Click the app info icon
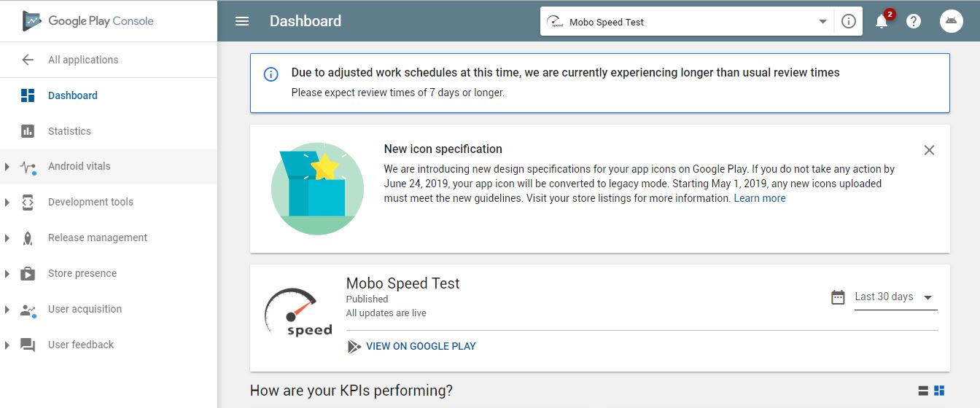Image resolution: width=980 pixels, height=408 pixels. (848, 21)
